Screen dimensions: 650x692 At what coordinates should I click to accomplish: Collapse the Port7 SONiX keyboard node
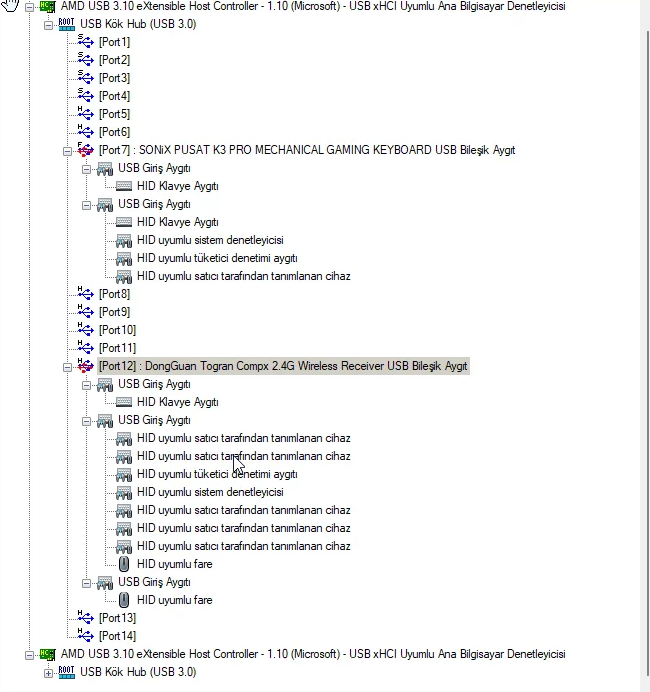point(67,151)
